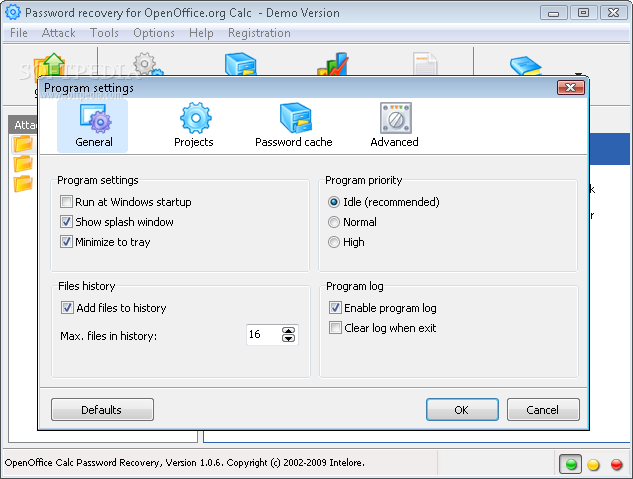Image resolution: width=633 pixels, height=479 pixels.
Task: Click the first yellow folder in Attack panel
Action: point(23,144)
